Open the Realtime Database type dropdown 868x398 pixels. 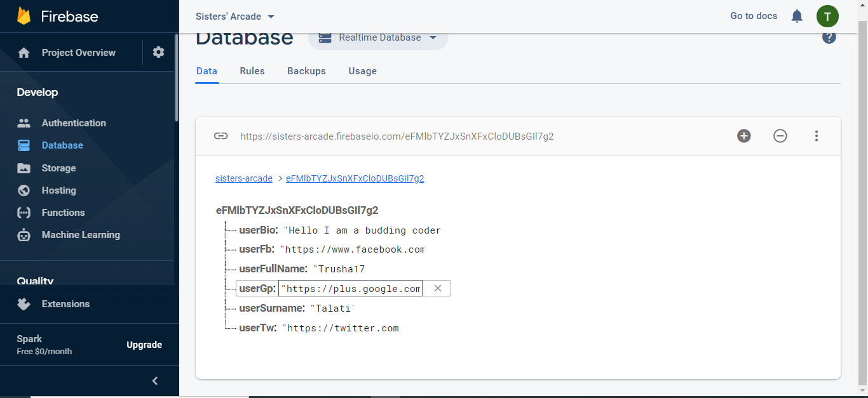click(378, 37)
